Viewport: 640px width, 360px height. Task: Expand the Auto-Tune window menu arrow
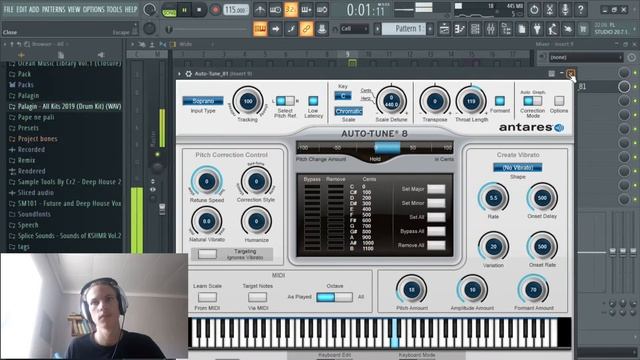click(179, 74)
